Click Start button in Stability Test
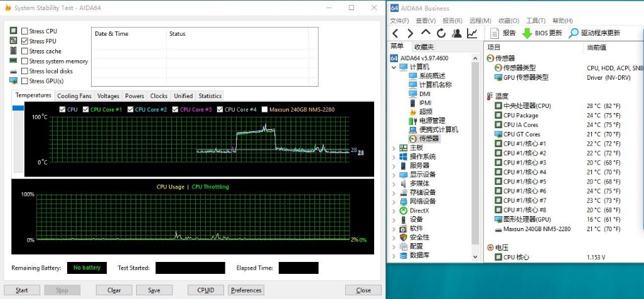Image resolution: width=644 pixels, height=299 pixels. point(22,290)
